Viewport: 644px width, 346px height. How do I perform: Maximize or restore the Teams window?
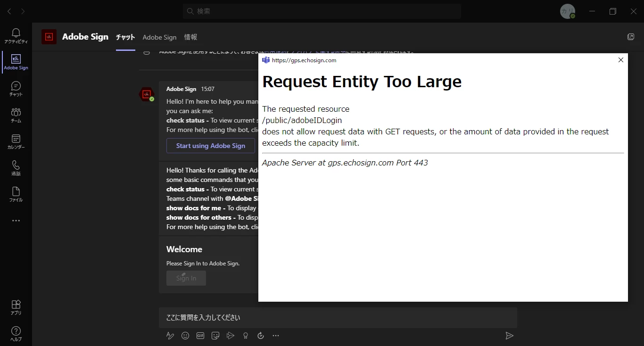[x=613, y=11]
